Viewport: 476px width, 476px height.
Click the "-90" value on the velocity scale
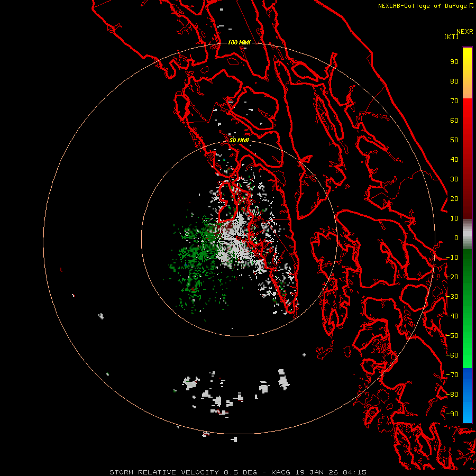452,414
